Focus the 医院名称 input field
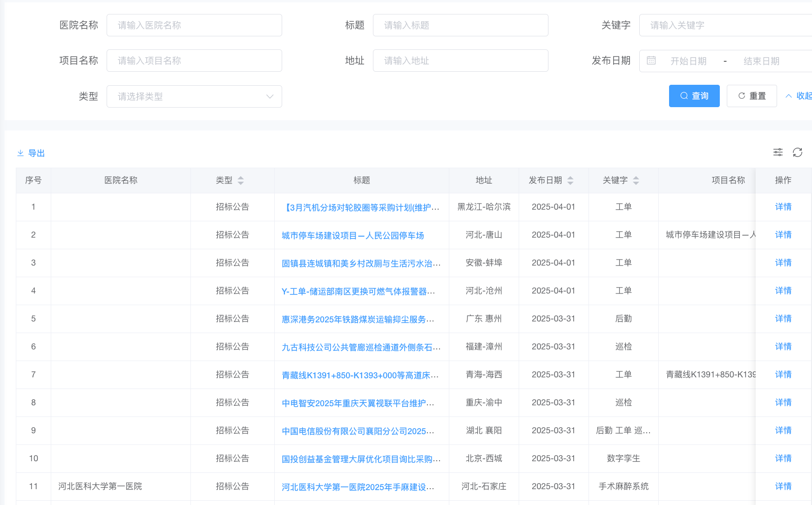 click(x=194, y=25)
